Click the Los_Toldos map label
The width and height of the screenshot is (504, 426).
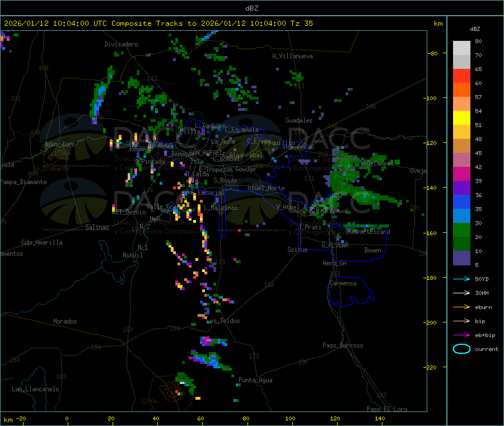(x=223, y=321)
